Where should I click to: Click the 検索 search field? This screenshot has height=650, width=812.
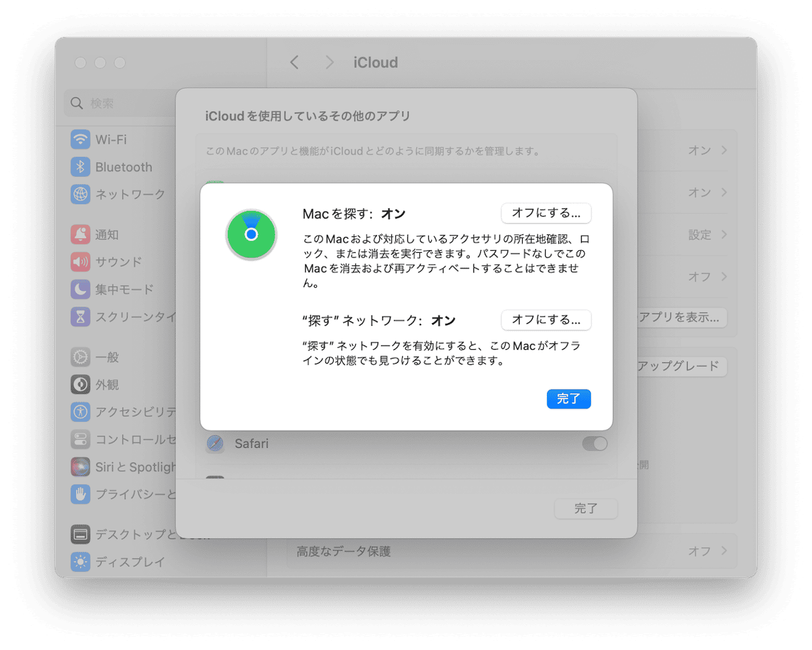(x=120, y=103)
